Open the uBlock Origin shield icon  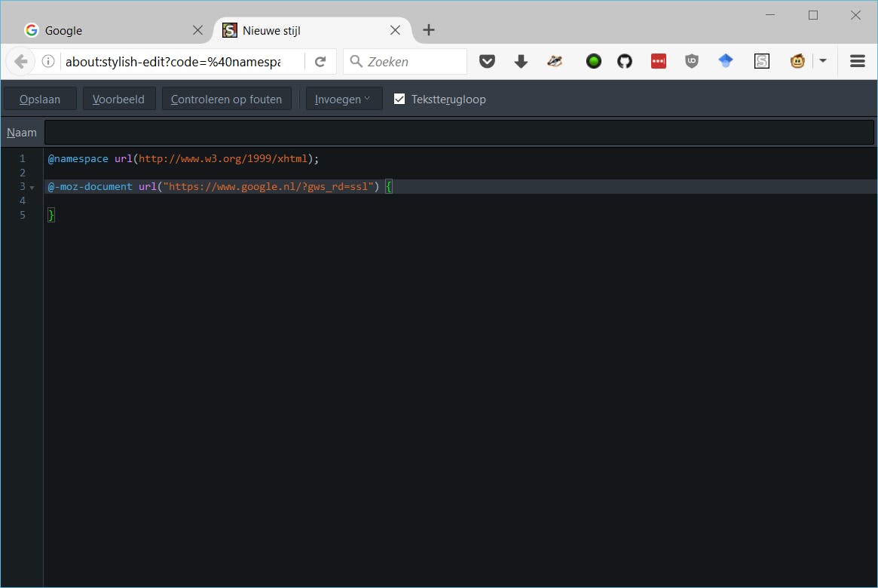click(x=692, y=61)
